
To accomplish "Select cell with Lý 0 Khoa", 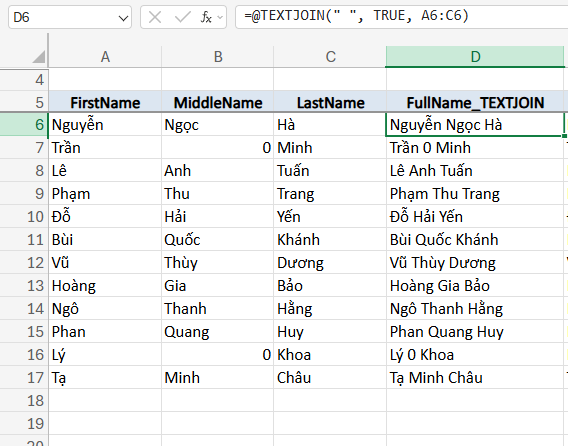I will coord(475,355).
